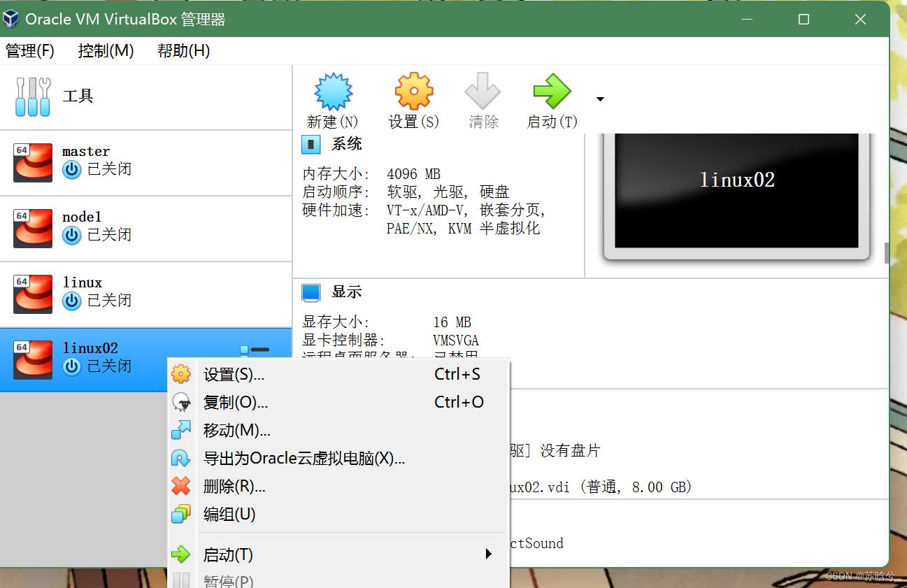The height and width of the screenshot is (588, 907).
Task: Click the Discard (清除) toolbar arrow icon
Action: pyautogui.click(x=483, y=91)
